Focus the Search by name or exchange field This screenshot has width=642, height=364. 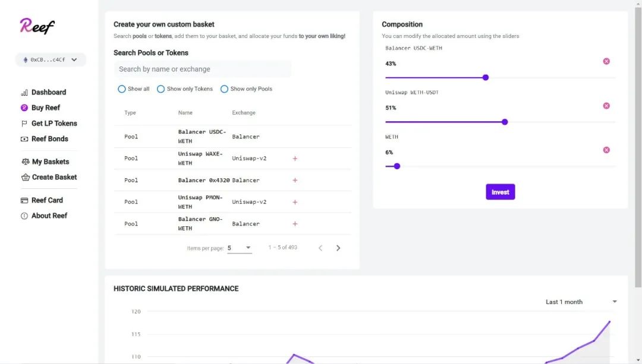tap(202, 69)
